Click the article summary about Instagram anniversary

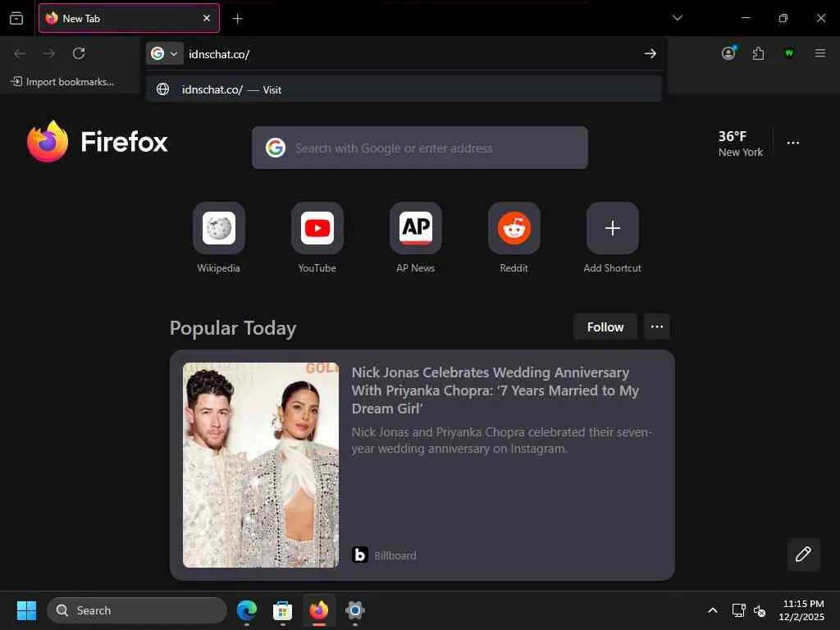pos(501,440)
